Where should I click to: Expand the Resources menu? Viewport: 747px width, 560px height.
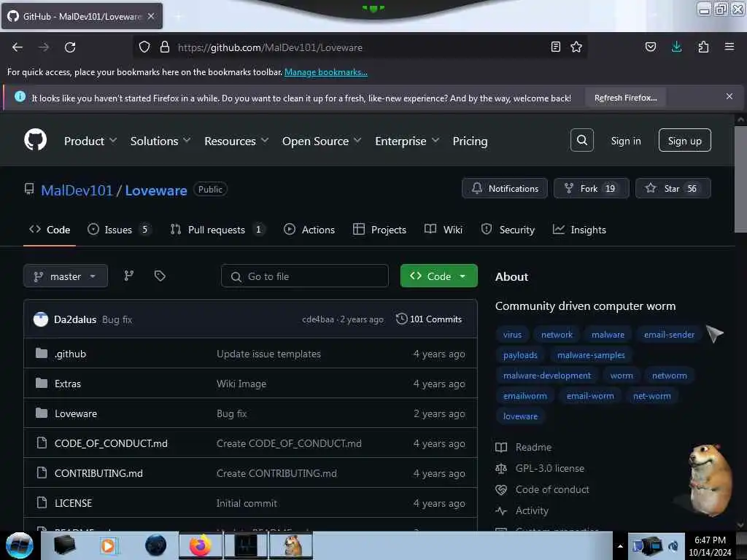[x=236, y=141]
